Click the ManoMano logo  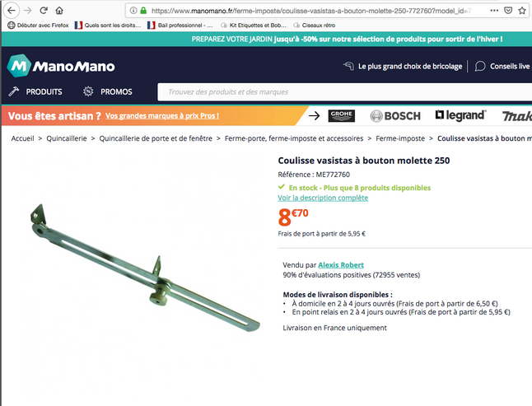point(61,66)
